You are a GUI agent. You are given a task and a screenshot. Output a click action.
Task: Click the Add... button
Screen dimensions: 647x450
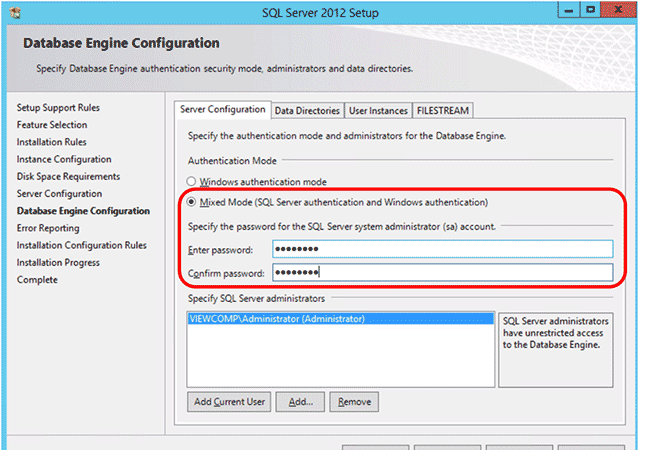click(300, 402)
